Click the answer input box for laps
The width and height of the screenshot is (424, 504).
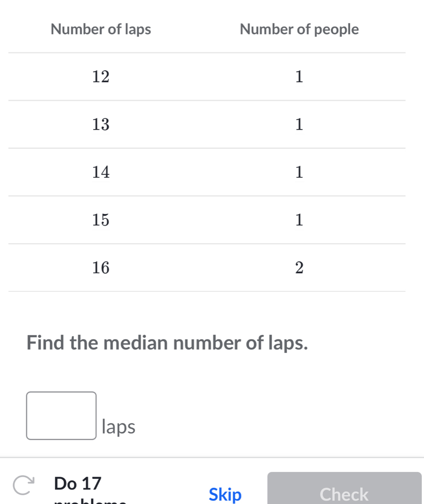click(x=61, y=416)
